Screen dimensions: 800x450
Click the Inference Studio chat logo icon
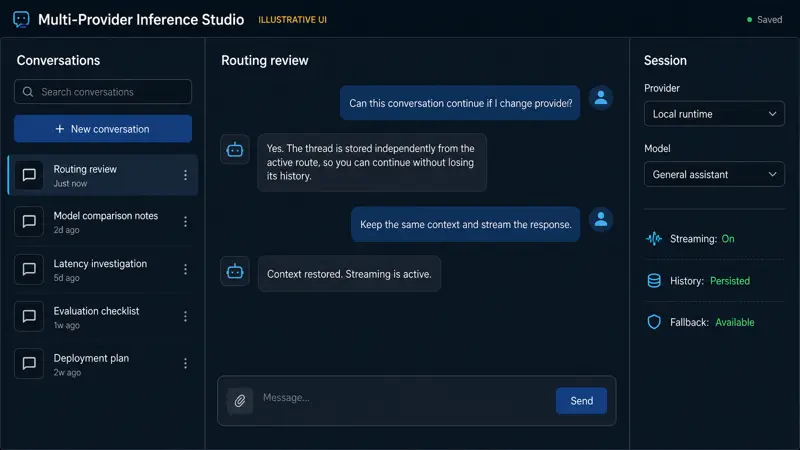(21, 19)
